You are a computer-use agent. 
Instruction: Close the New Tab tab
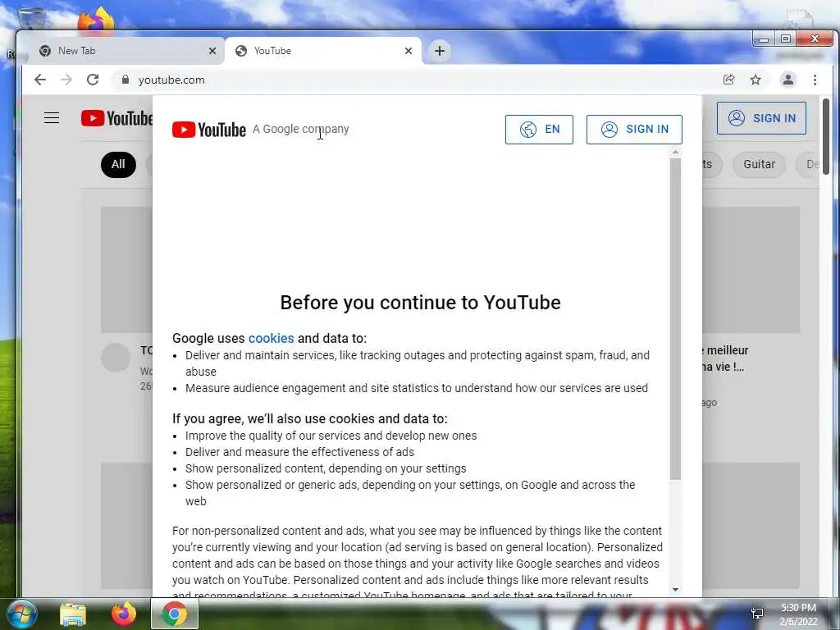pos(212,51)
